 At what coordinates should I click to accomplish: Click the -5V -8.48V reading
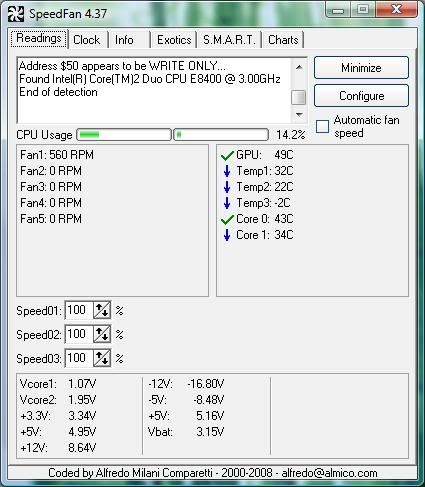186,400
